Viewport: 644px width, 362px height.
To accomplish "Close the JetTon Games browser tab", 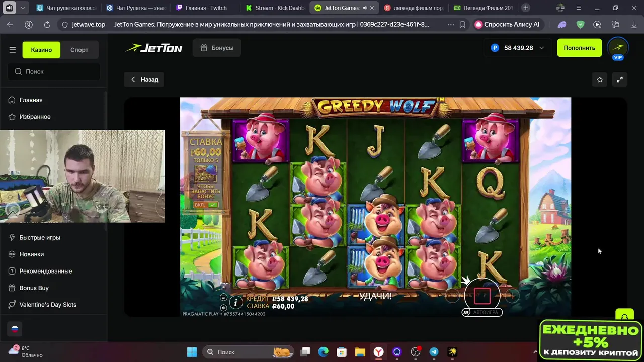I will pos(373,8).
